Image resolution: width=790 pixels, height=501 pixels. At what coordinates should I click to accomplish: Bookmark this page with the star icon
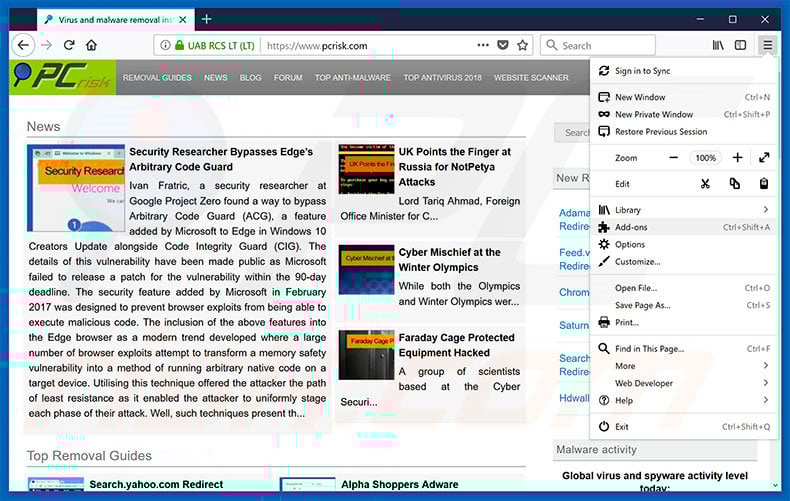523,45
